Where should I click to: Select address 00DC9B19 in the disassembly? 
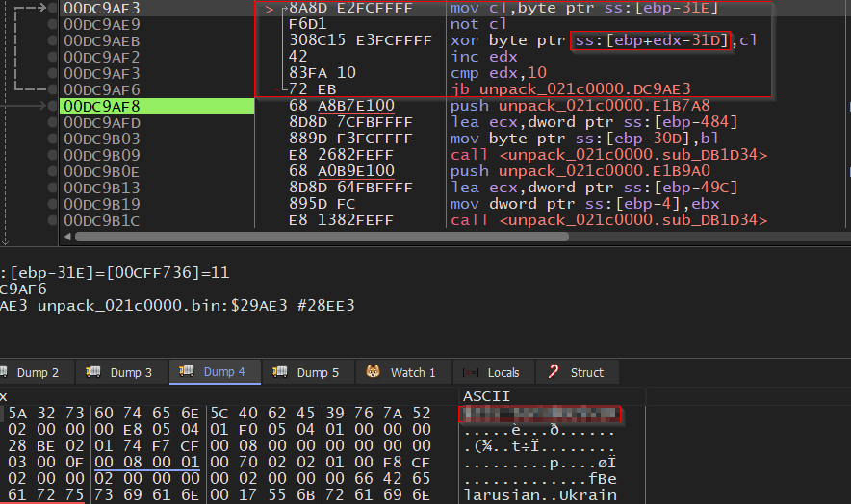click(x=102, y=205)
